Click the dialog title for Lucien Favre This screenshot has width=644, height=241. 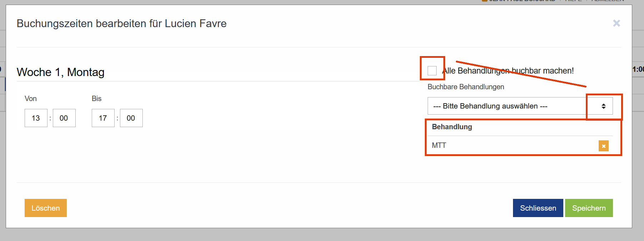click(121, 24)
